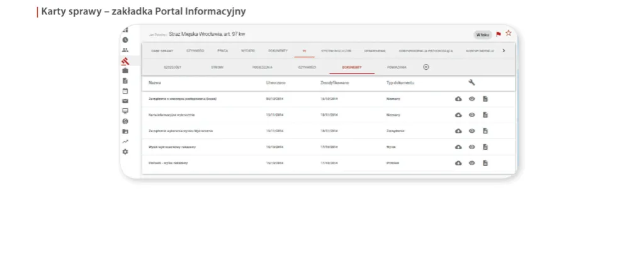Open the SZCZEGÓŁY sub-tab
644x253 pixels.
click(172, 67)
